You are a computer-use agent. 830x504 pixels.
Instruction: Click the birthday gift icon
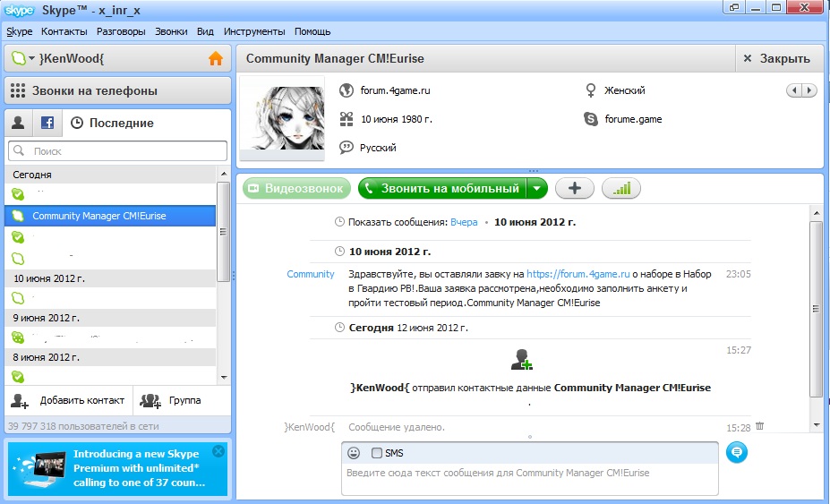coord(347,119)
